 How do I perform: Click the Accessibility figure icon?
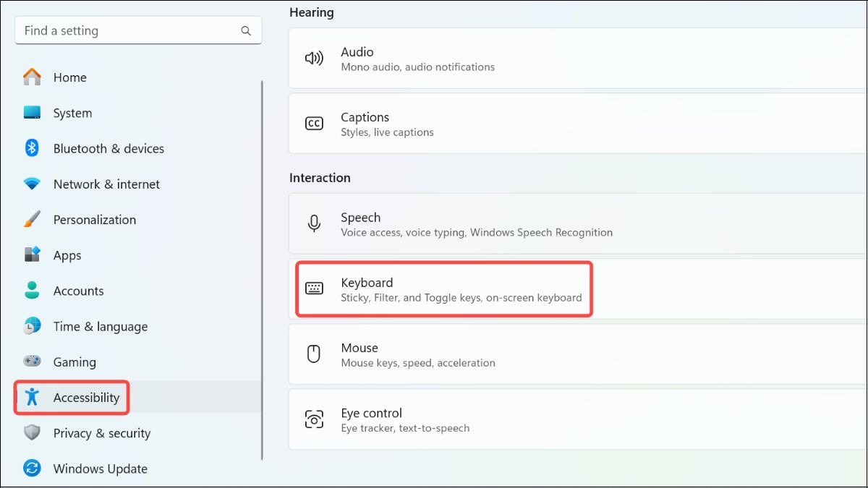click(x=32, y=397)
